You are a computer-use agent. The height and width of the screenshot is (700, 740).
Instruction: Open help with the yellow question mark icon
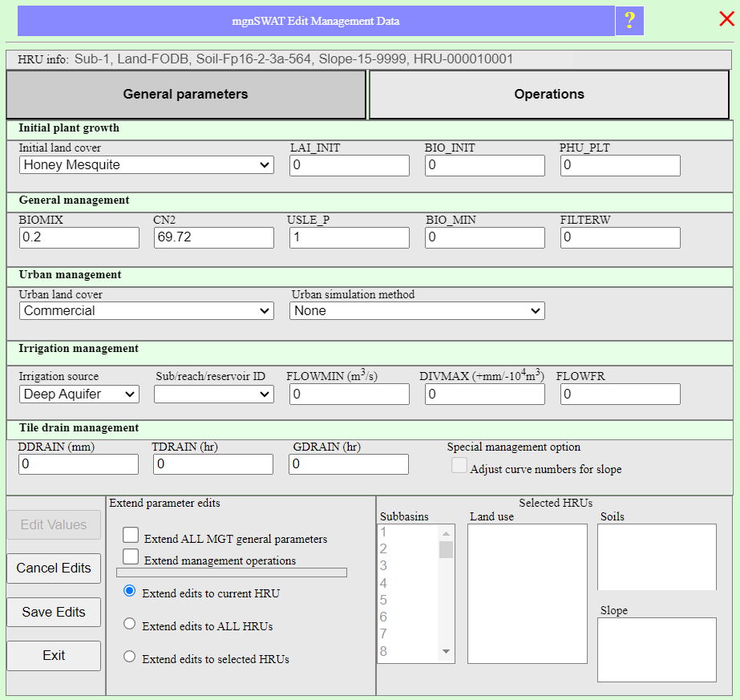coord(629,21)
